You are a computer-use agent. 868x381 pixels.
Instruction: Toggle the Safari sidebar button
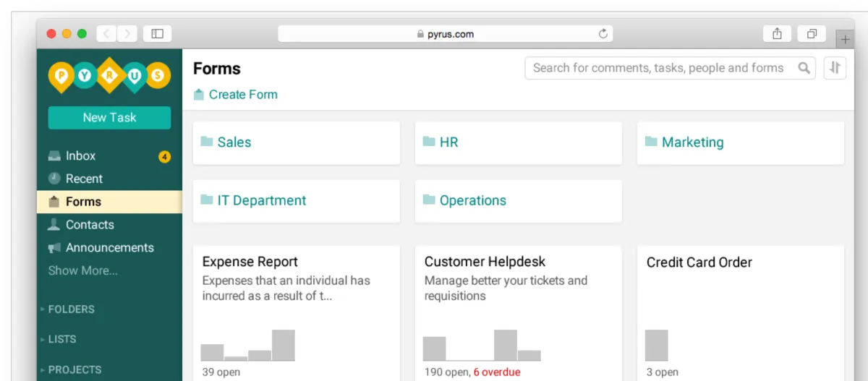coord(157,33)
